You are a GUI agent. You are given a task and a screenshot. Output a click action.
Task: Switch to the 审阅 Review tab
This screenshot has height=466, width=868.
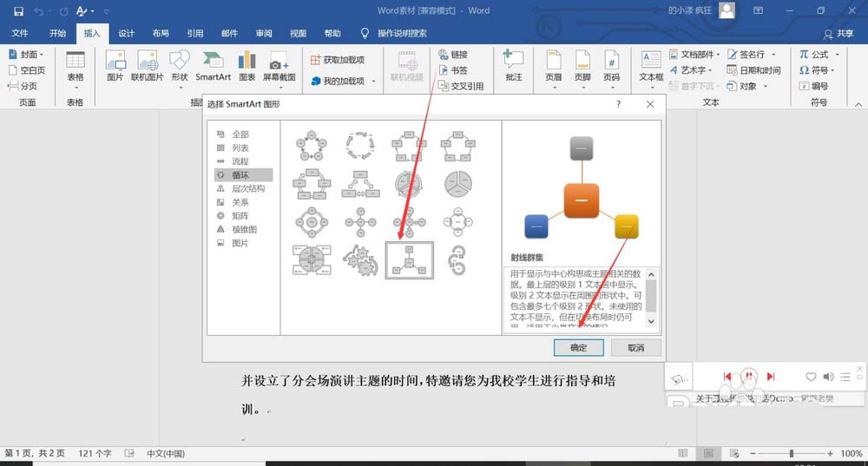point(264,33)
